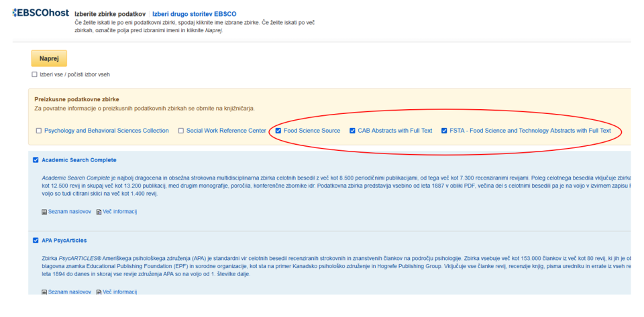
Task: Click text 'Za povratne informacije o preizkusnih'
Action: [x=80, y=109]
